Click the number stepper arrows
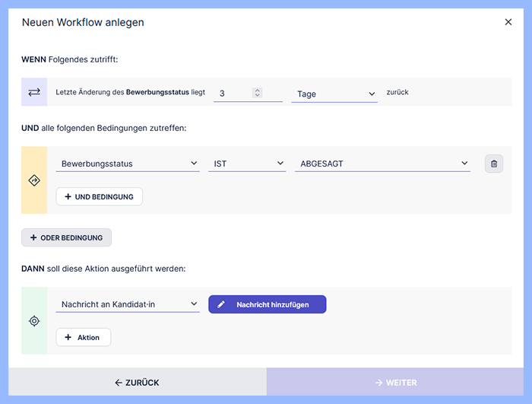532x404 pixels. coord(257,93)
